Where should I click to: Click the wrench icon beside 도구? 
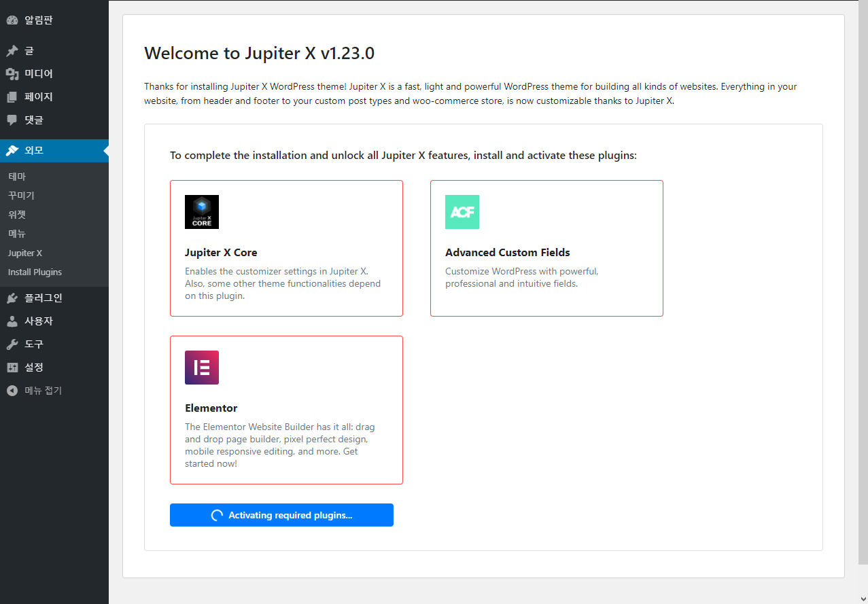12,344
